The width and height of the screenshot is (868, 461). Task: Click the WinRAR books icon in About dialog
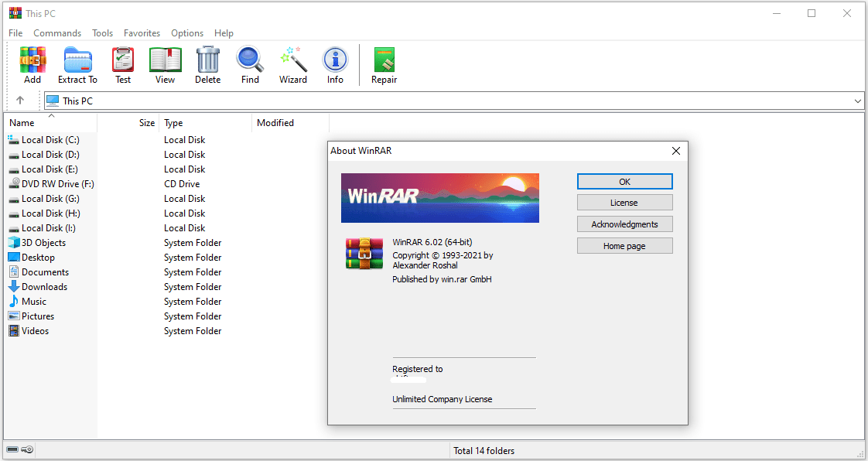coord(364,254)
